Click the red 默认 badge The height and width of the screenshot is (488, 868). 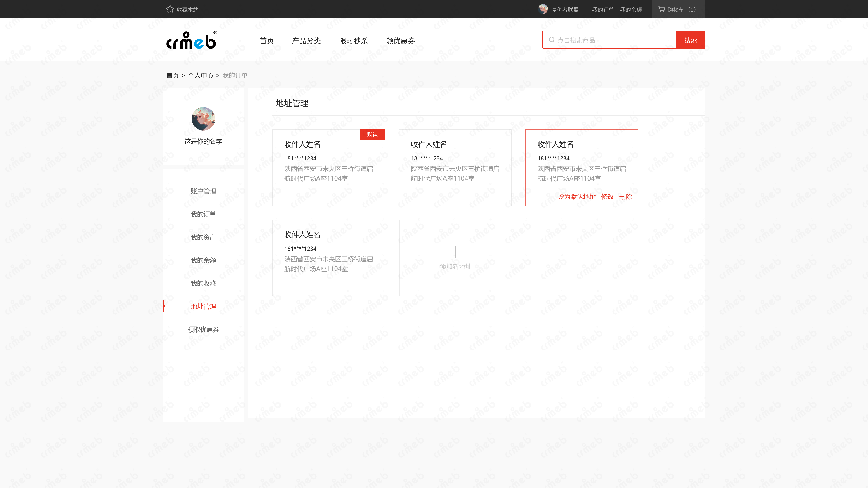tap(372, 135)
